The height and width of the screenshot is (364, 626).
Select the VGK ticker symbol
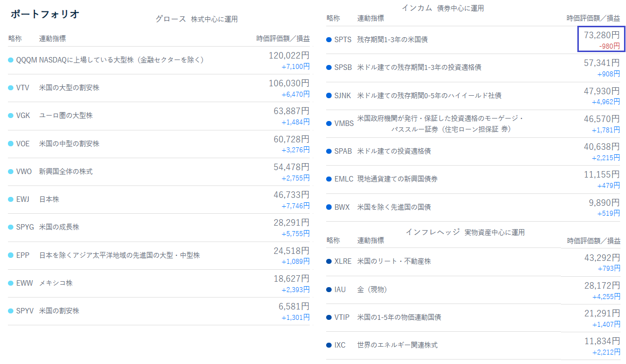(23, 116)
